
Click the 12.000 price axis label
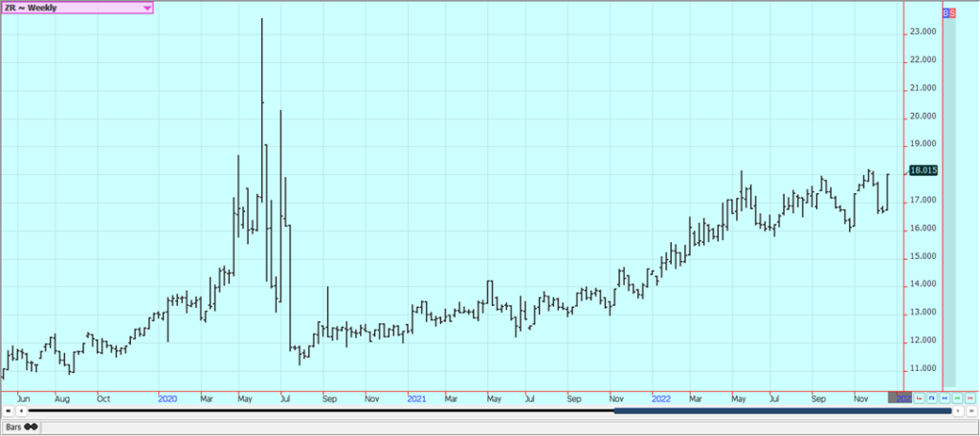point(924,340)
